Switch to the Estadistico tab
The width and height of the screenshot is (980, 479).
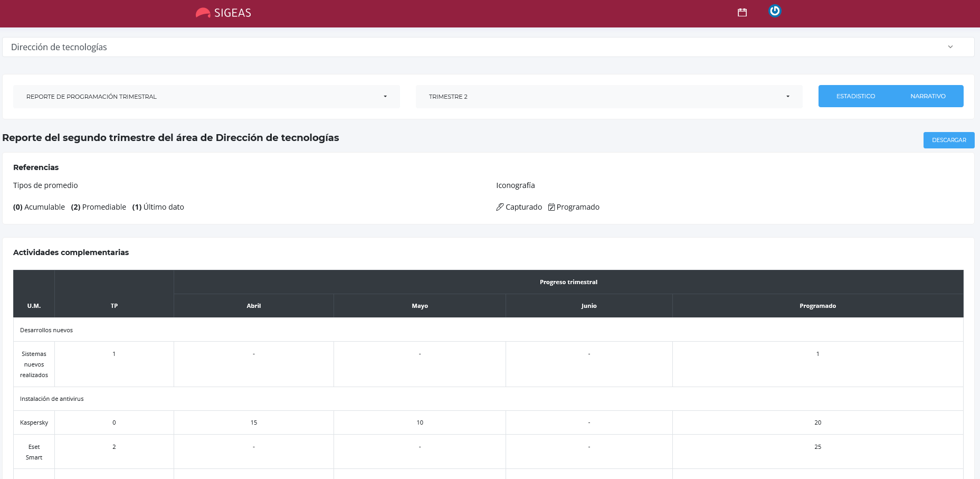click(x=855, y=96)
